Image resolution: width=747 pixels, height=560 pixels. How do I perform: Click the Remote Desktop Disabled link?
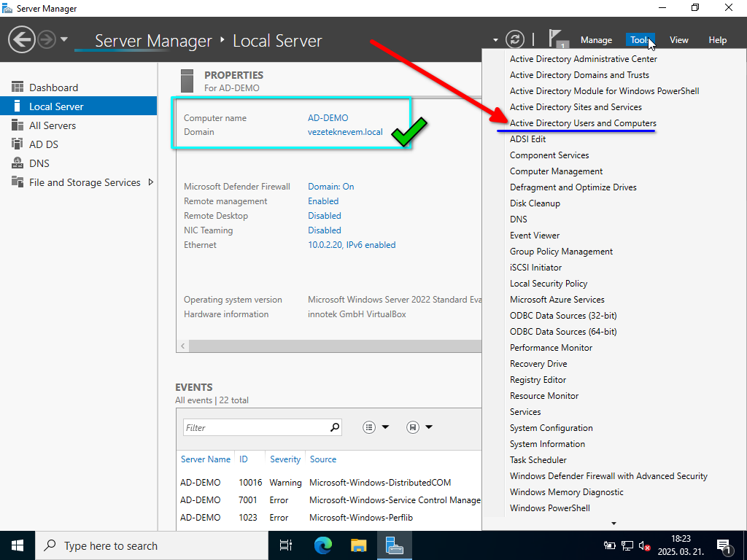point(325,216)
